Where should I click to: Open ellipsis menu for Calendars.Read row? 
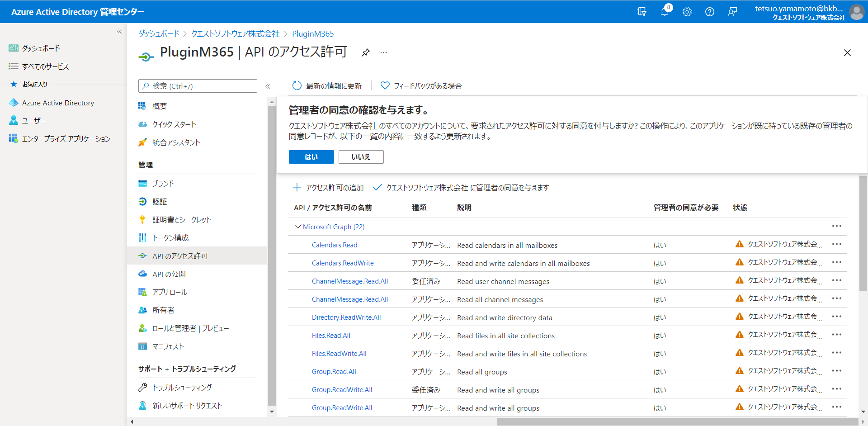[x=837, y=244]
